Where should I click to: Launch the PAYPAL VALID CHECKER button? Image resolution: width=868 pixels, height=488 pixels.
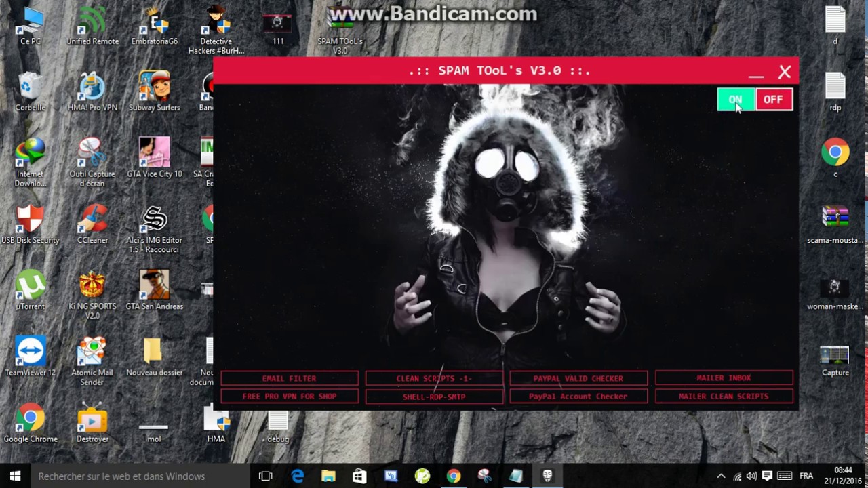578,378
